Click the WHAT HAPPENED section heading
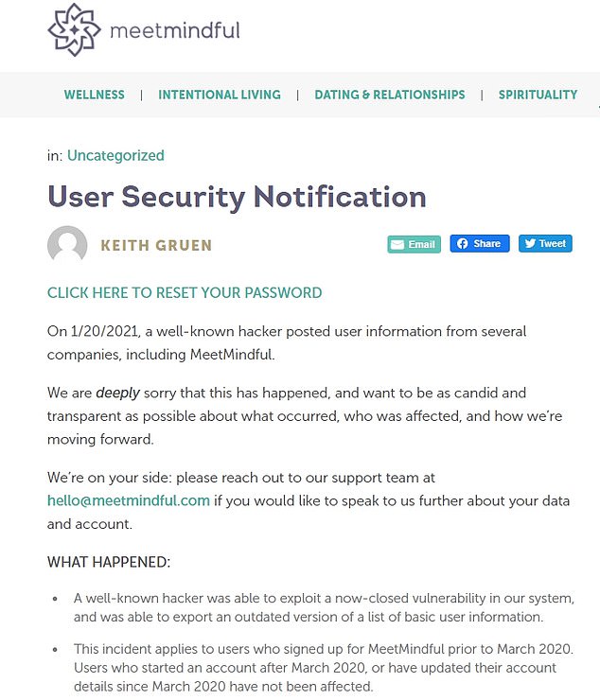 (x=109, y=562)
